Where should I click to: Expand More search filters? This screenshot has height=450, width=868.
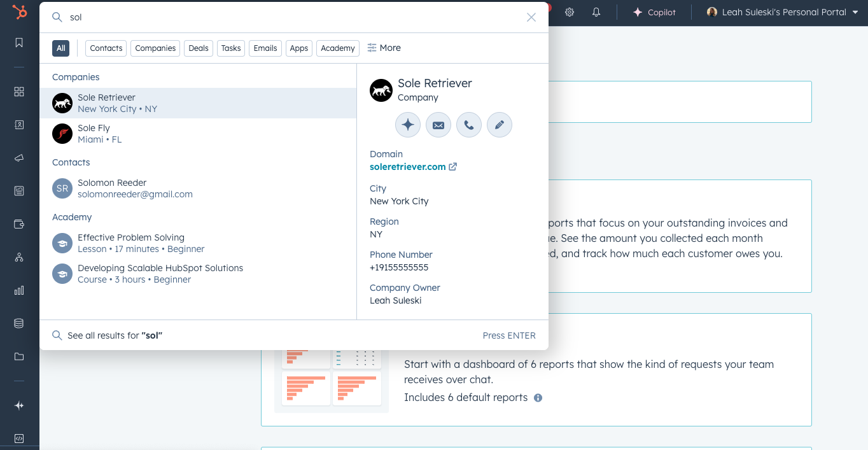pos(384,48)
